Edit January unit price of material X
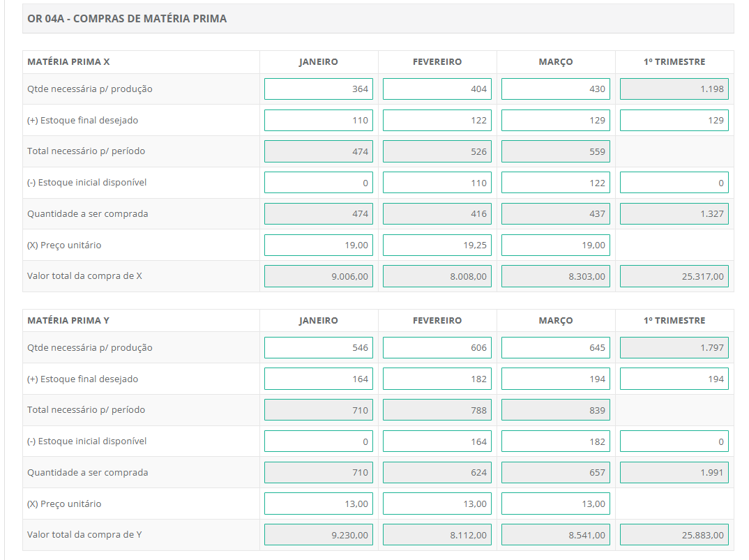The height and width of the screenshot is (560, 749). click(x=318, y=245)
